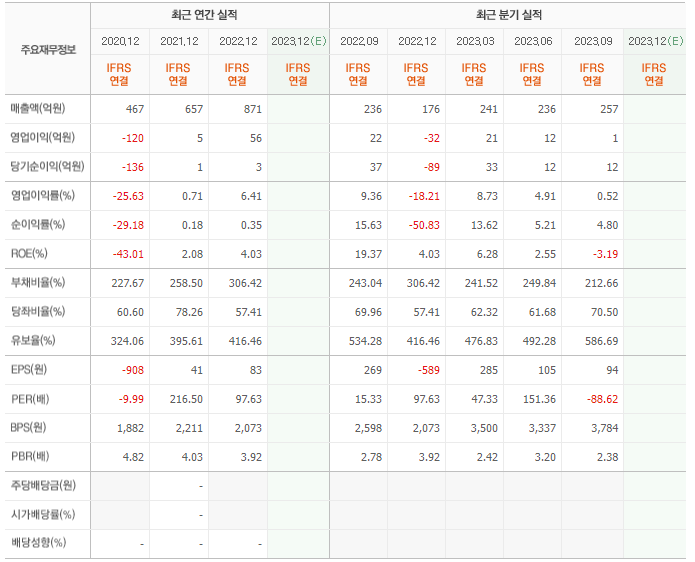695x562 pixels.
Task: Select the 시가배당률(%) row label
Action: [43, 515]
